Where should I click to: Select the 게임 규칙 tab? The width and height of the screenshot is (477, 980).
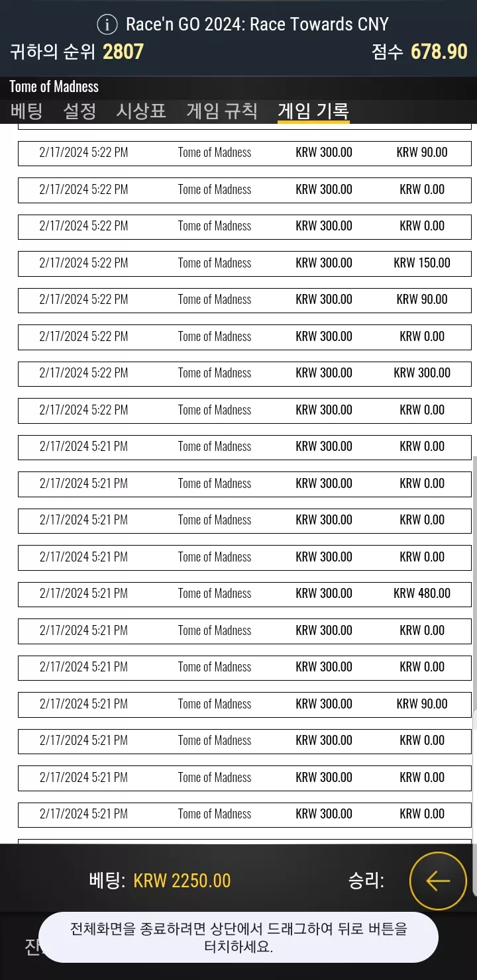[x=222, y=111]
